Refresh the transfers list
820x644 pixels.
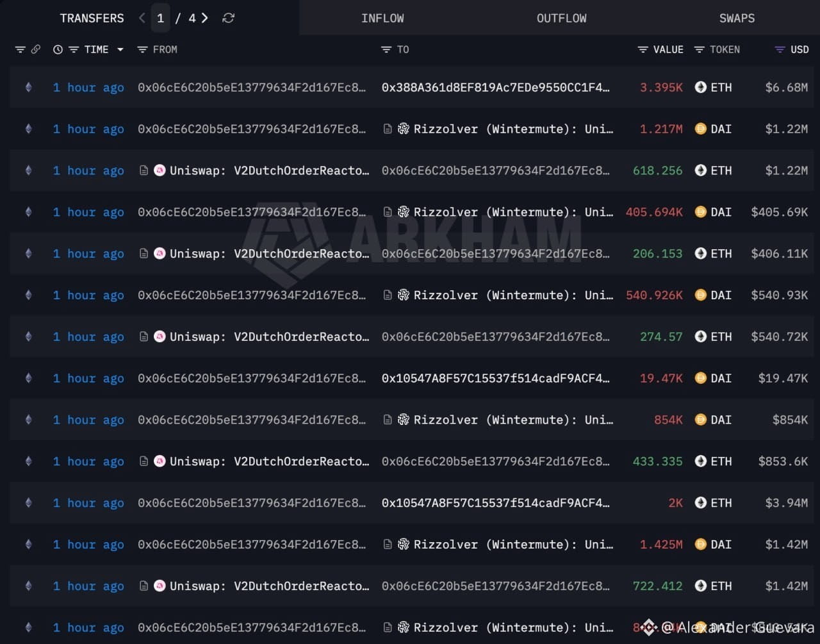(x=228, y=18)
